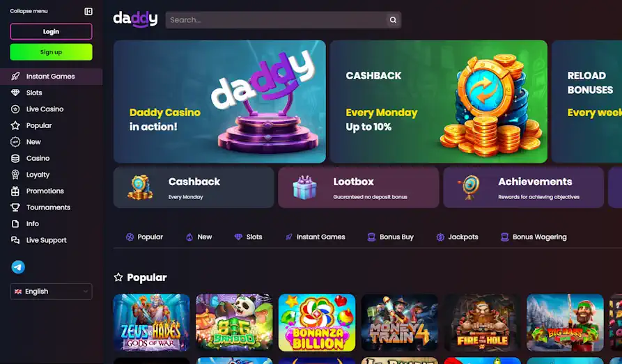Open the Bonus Wagering tab

click(x=534, y=237)
